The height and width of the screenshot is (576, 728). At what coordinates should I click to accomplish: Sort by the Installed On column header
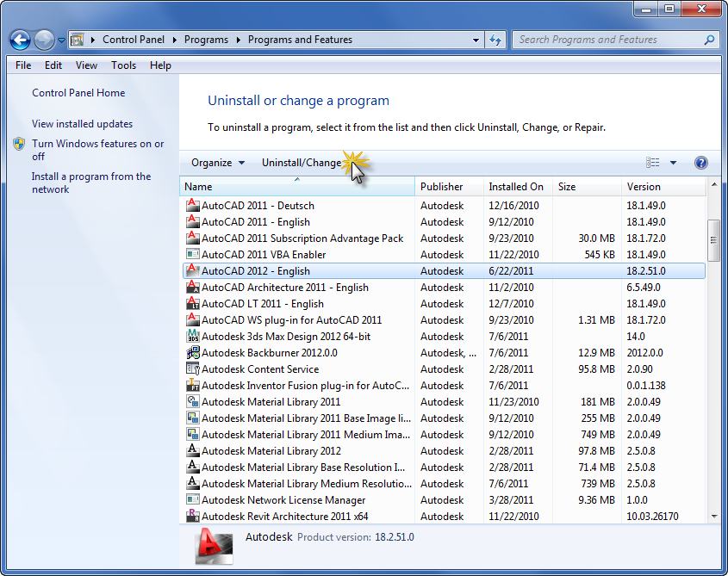518,187
